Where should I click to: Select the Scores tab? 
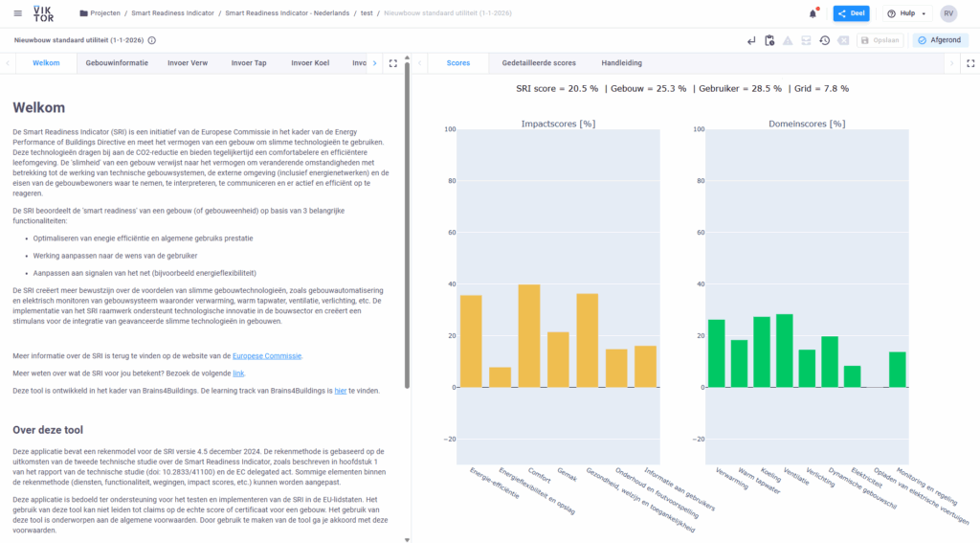point(458,63)
